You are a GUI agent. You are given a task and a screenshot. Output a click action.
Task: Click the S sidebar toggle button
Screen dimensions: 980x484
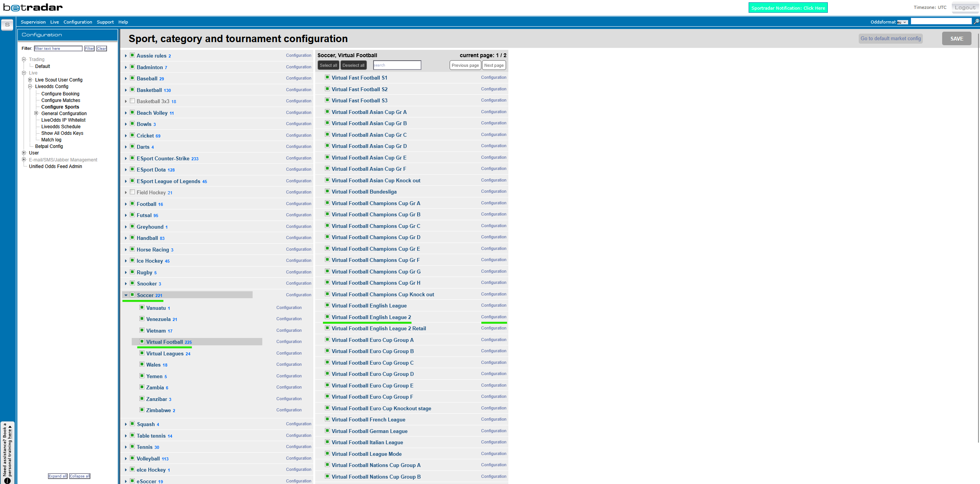point(7,24)
